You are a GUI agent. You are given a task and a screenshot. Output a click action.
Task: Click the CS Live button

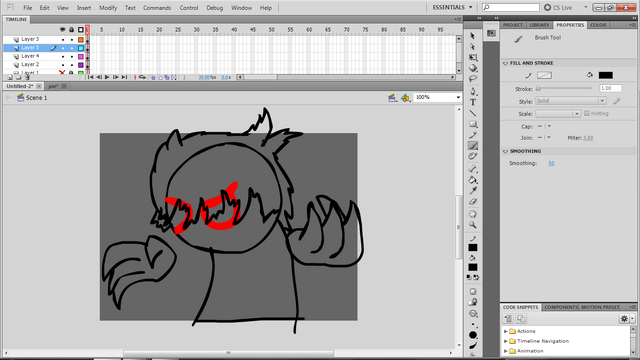tap(559, 7)
